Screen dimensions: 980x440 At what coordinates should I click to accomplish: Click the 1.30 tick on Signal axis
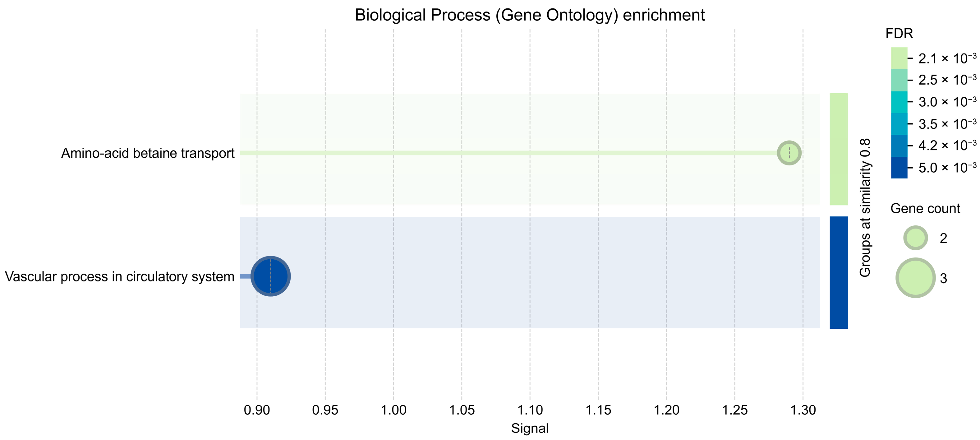click(x=803, y=410)
